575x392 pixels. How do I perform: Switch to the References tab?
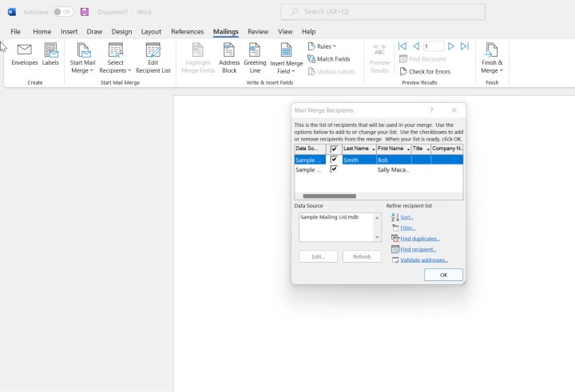[187, 32]
